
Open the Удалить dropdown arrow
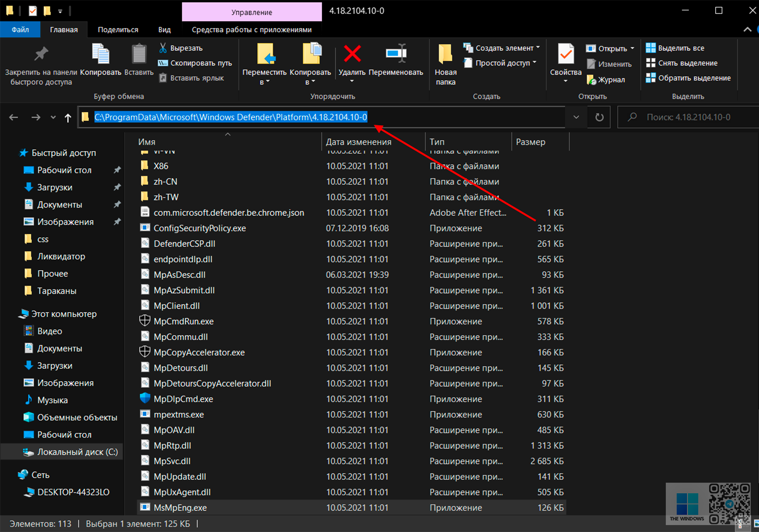pos(352,82)
